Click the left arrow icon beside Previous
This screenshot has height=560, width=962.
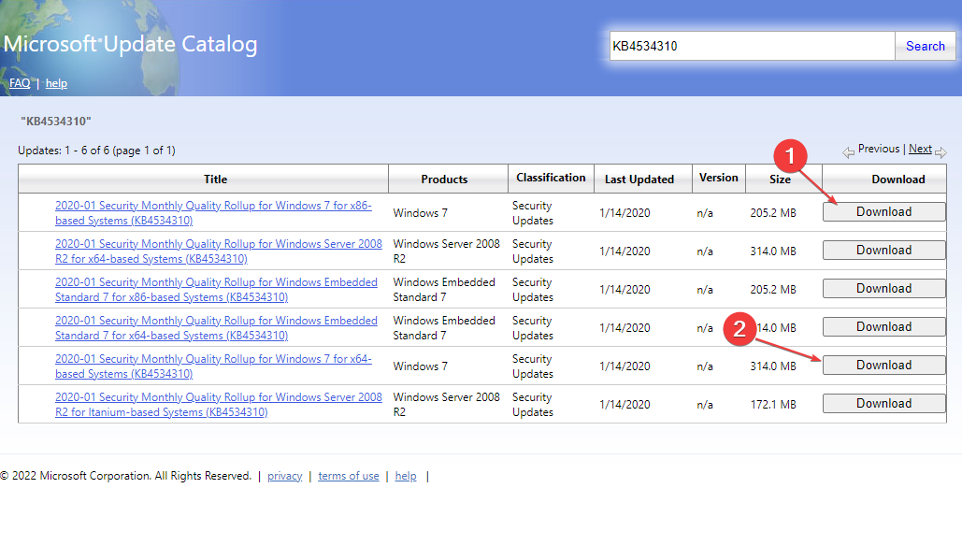point(849,152)
